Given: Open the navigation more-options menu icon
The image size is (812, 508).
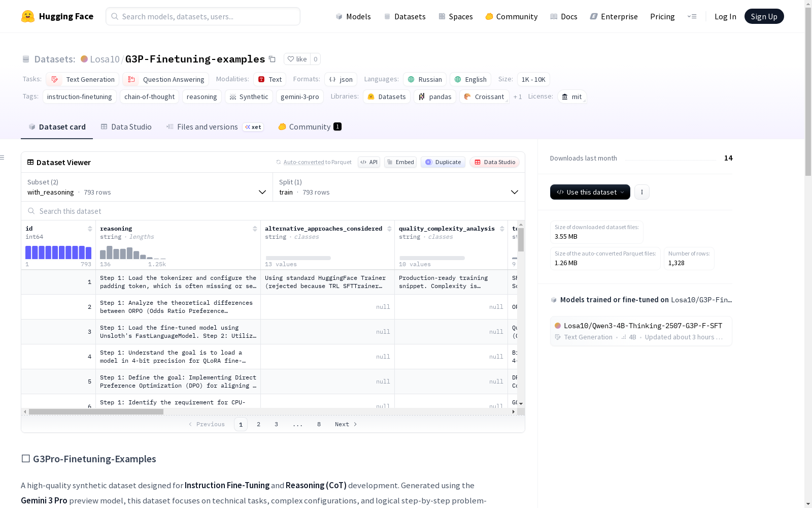Looking at the screenshot, I should click(x=692, y=16).
